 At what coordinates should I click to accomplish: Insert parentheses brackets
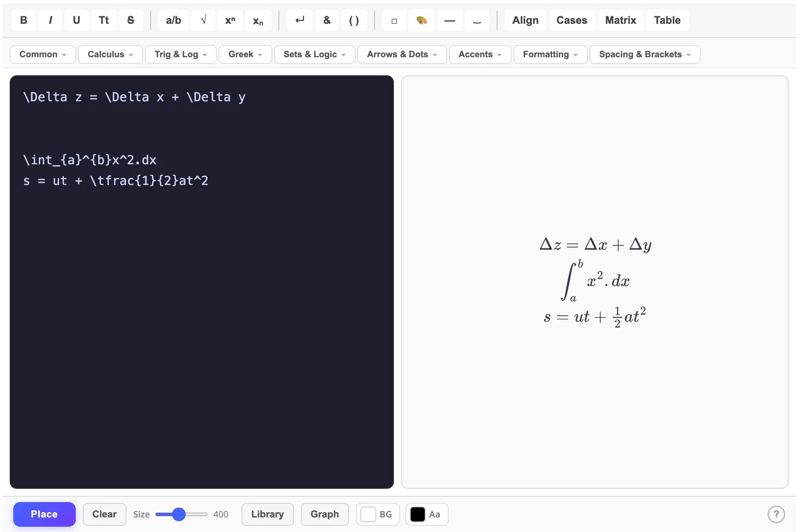(x=354, y=20)
